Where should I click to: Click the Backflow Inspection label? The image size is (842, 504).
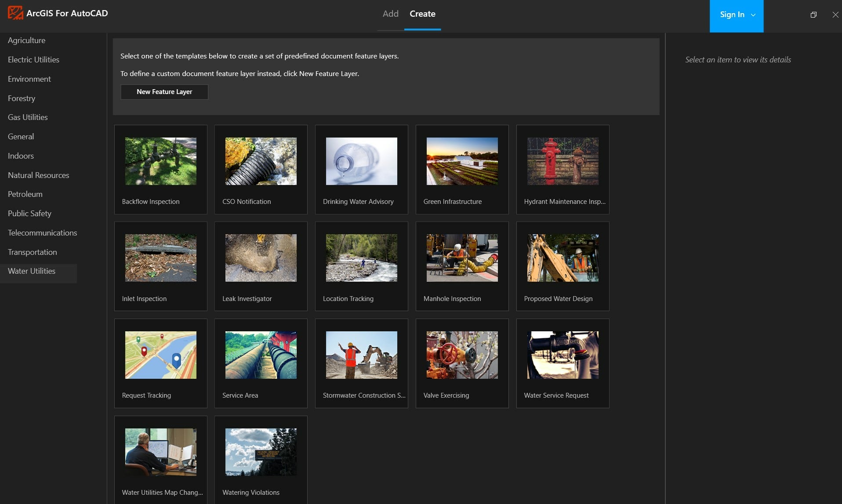tap(151, 202)
